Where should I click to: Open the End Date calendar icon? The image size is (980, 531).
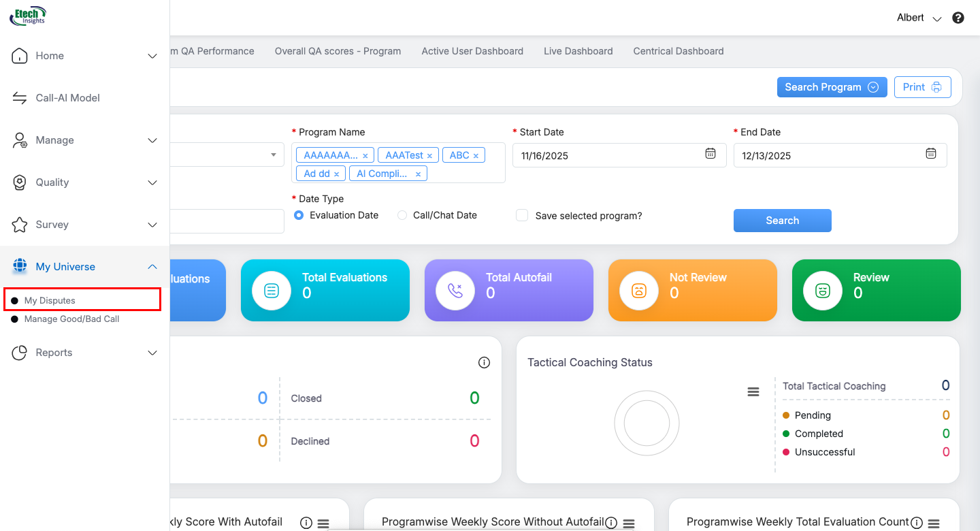click(x=930, y=154)
